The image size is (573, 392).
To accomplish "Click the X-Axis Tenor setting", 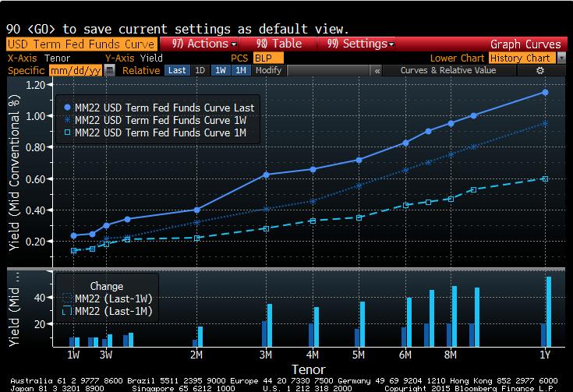I will point(39,58).
